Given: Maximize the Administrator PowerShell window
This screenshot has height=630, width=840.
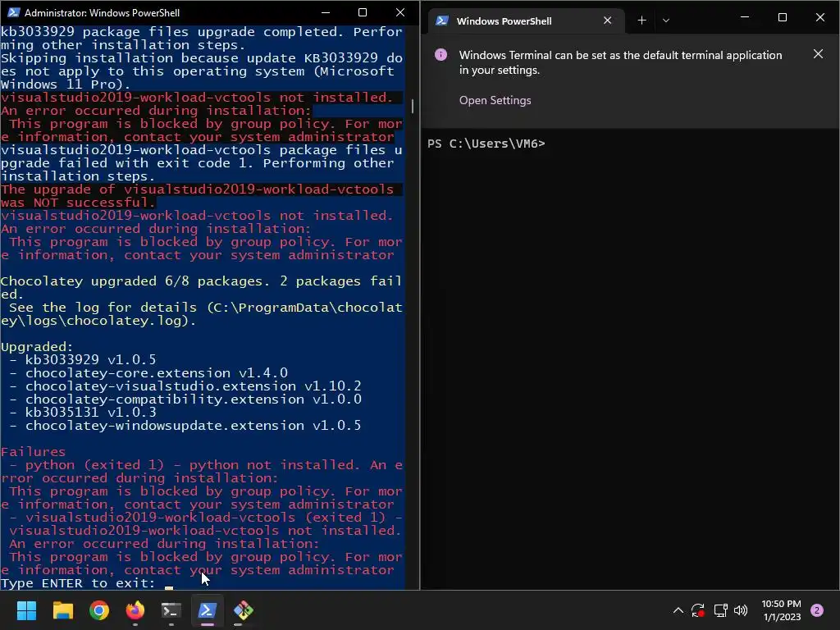Looking at the screenshot, I should 363,12.
